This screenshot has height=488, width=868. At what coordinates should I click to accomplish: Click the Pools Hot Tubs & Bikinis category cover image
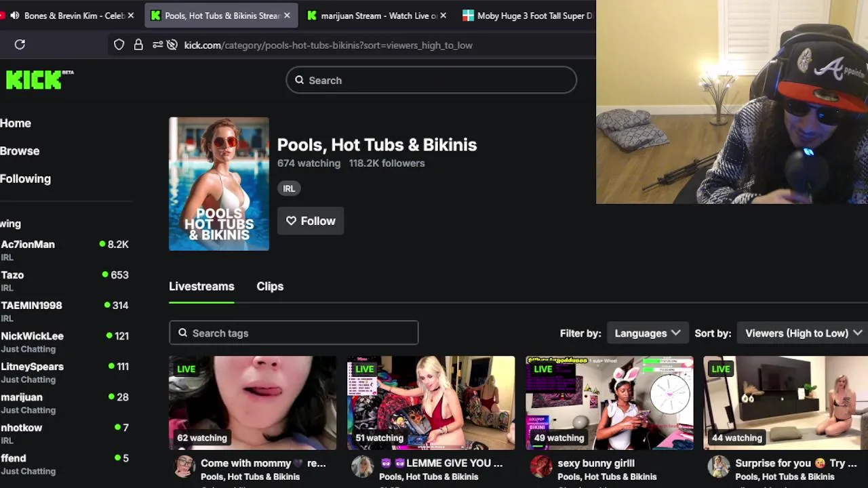pos(219,184)
